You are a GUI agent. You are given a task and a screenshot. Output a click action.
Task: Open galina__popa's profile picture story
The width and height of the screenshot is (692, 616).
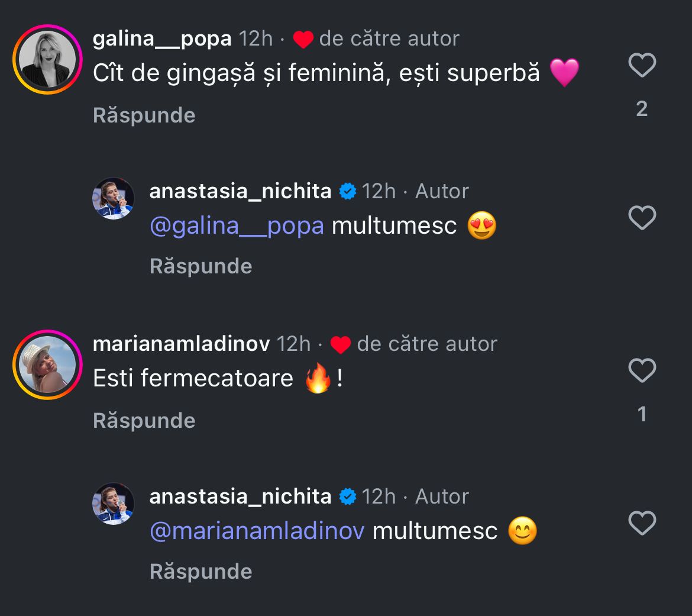click(47, 59)
